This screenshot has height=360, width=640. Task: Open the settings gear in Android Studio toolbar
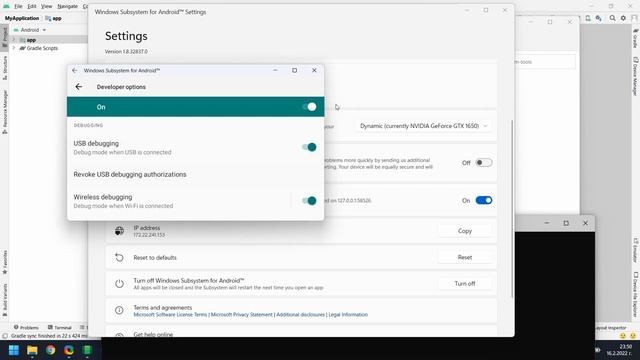pyautogui.click(x=623, y=18)
